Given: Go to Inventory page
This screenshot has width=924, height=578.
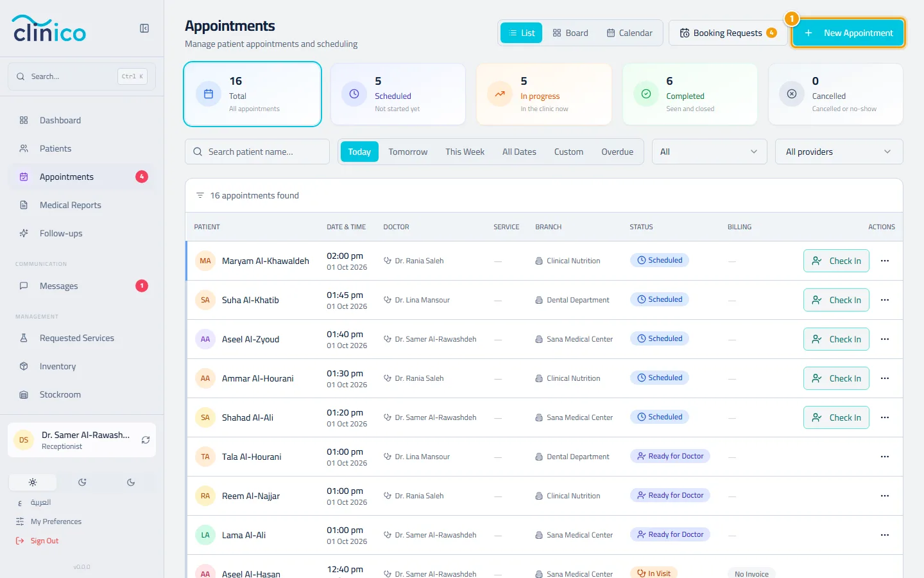Looking at the screenshot, I should coord(82,366).
